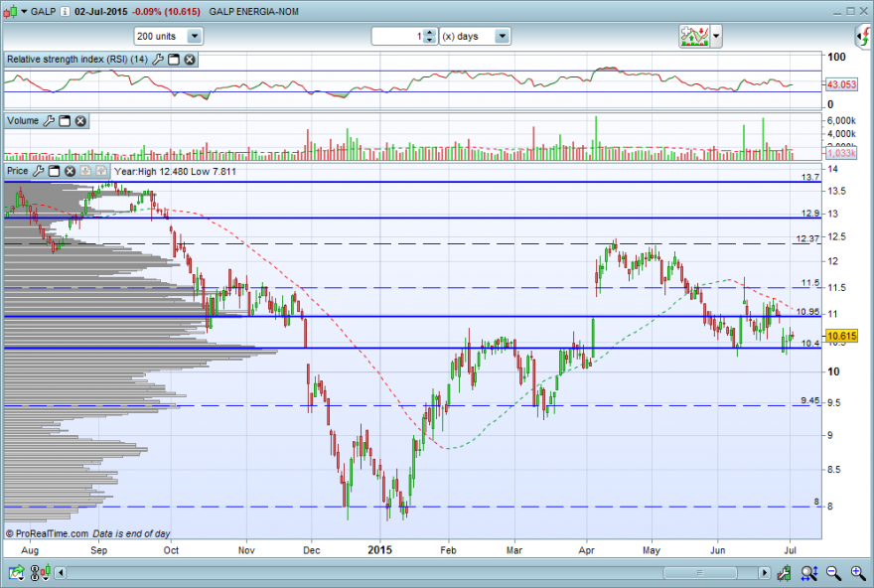Click the Relative strength index (RSI) title

click(76, 59)
